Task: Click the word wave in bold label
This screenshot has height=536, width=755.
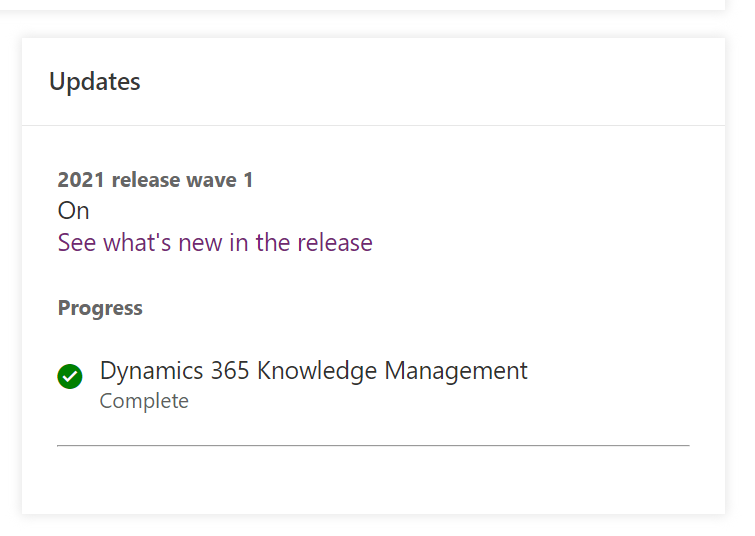Action: point(211,180)
